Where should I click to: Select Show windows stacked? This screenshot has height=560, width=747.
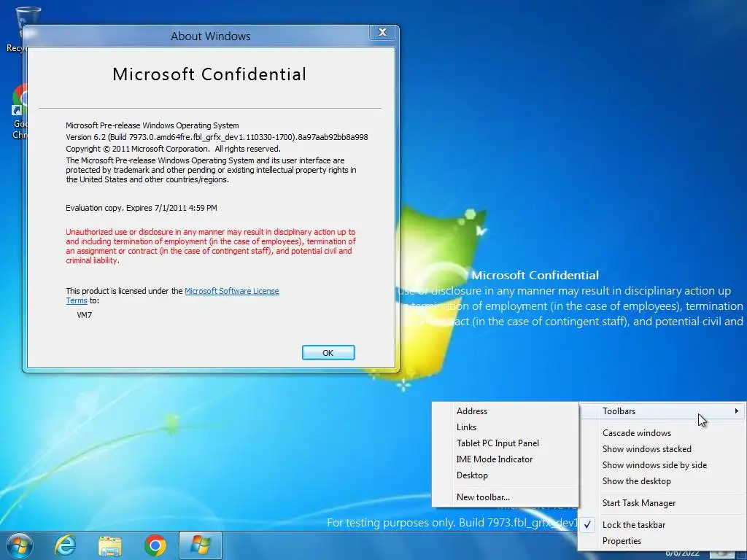coord(662,449)
